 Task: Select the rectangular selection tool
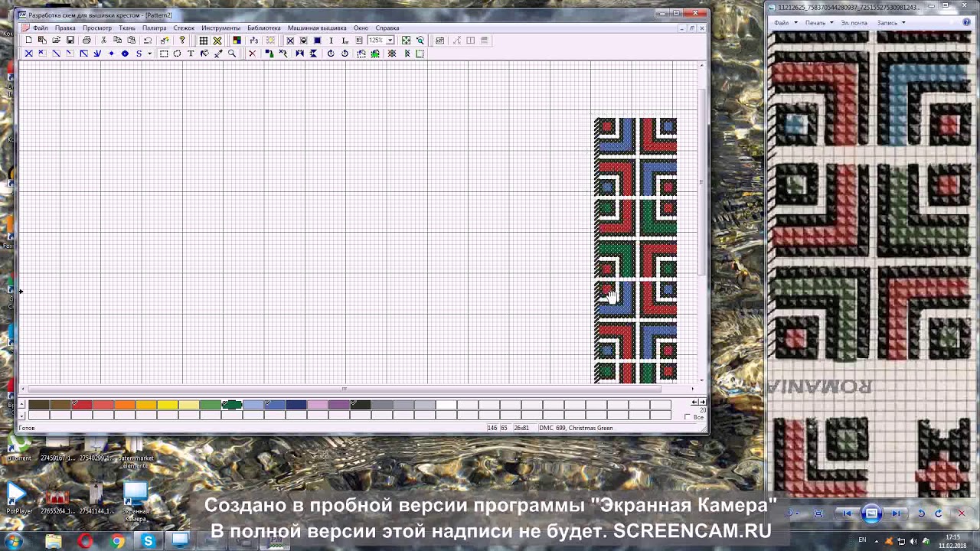(x=164, y=54)
